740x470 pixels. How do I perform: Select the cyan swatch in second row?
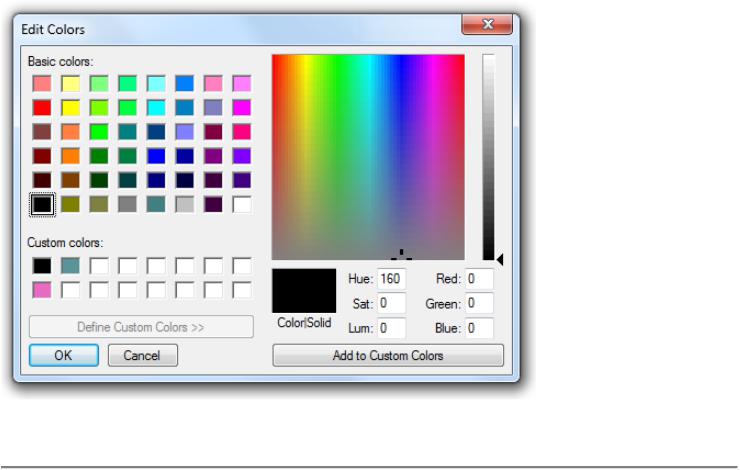coord(156,108)
